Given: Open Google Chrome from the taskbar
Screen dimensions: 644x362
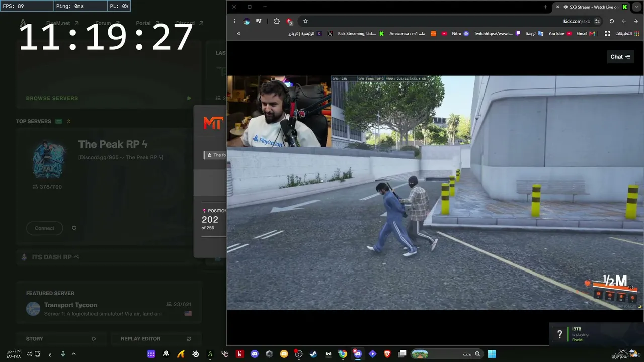Looking at the screenshot, I should pyautogui.click(x=343, y=354).
